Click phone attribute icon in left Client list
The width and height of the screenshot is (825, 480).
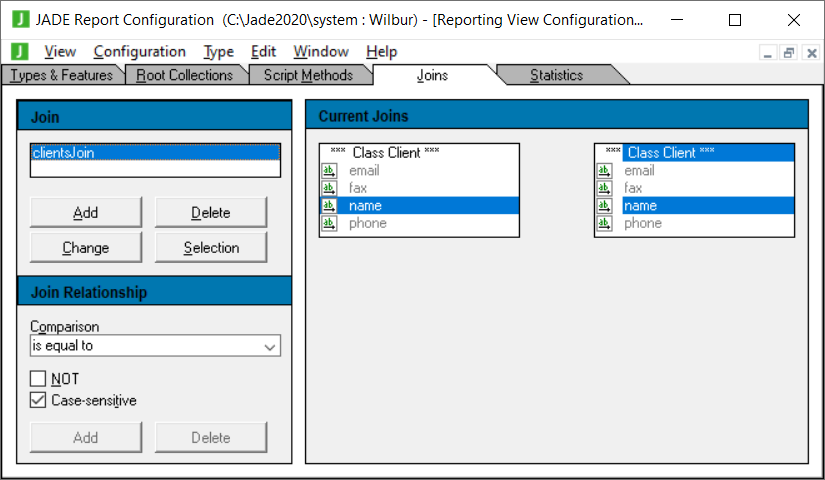pos(329,223)
